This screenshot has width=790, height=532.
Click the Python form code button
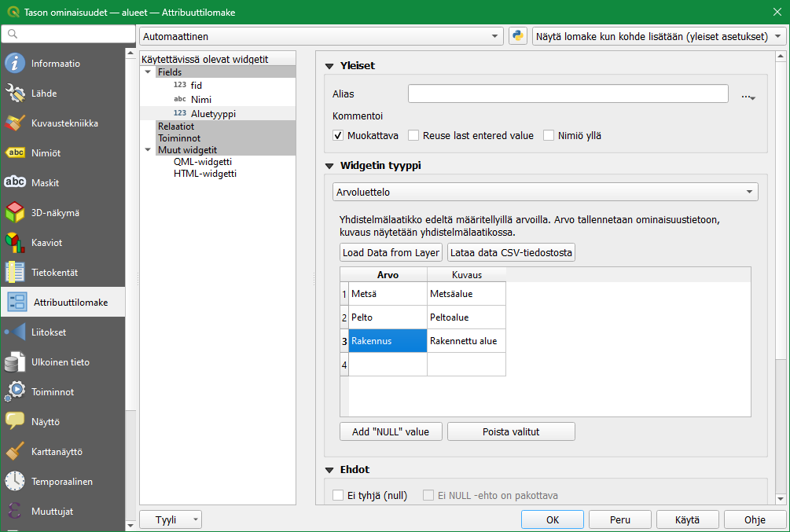518,36
